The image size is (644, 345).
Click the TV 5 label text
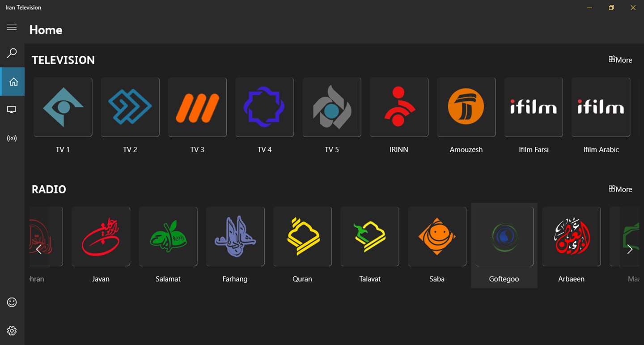click(x=332, y=149)
